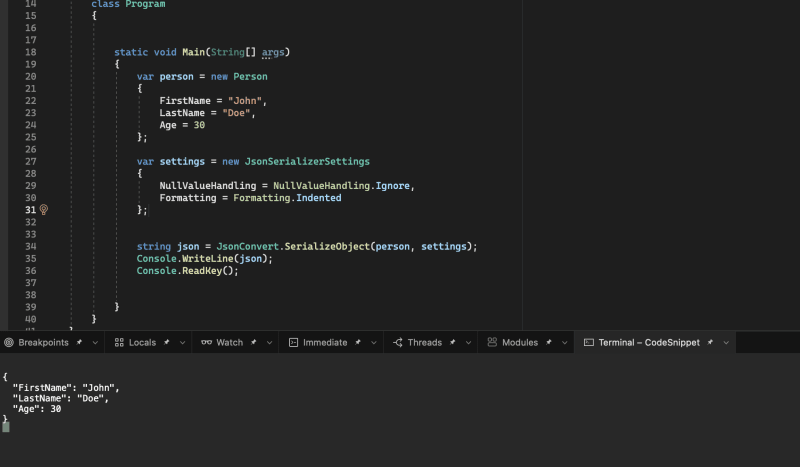Screen dimensions: 800x467
Task: Click the Threads icon
Action: point(398,342)
